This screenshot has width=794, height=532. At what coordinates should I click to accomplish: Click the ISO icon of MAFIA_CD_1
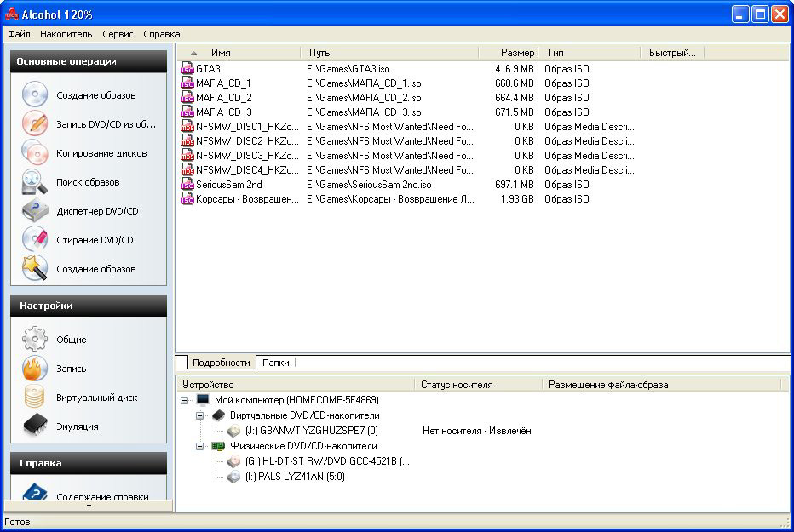click(x=187, y=83)
